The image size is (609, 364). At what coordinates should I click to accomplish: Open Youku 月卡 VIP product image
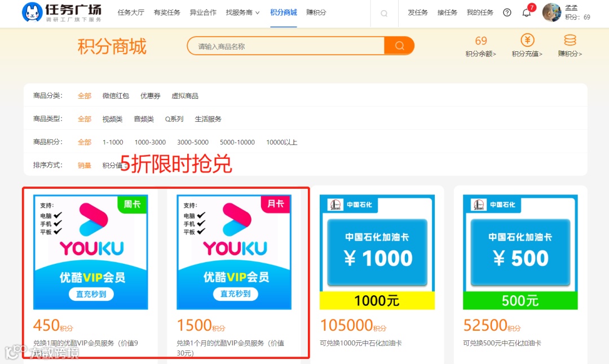[234, 252]
